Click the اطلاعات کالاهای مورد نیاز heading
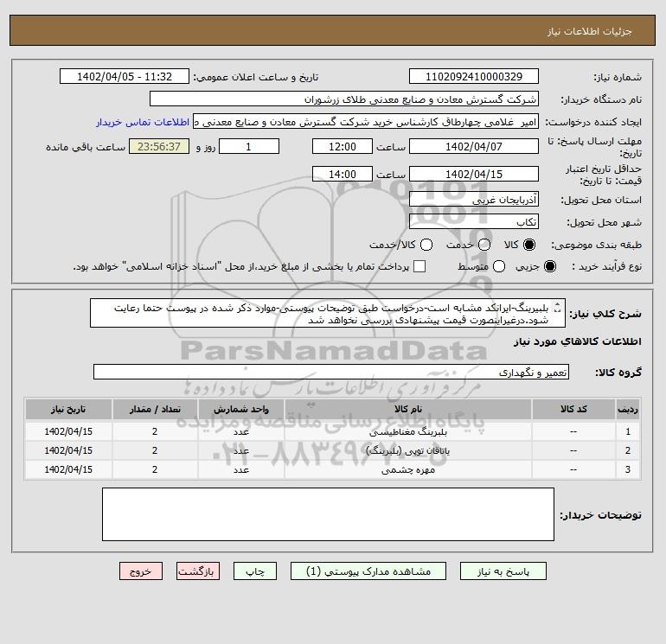 (578, 341)
